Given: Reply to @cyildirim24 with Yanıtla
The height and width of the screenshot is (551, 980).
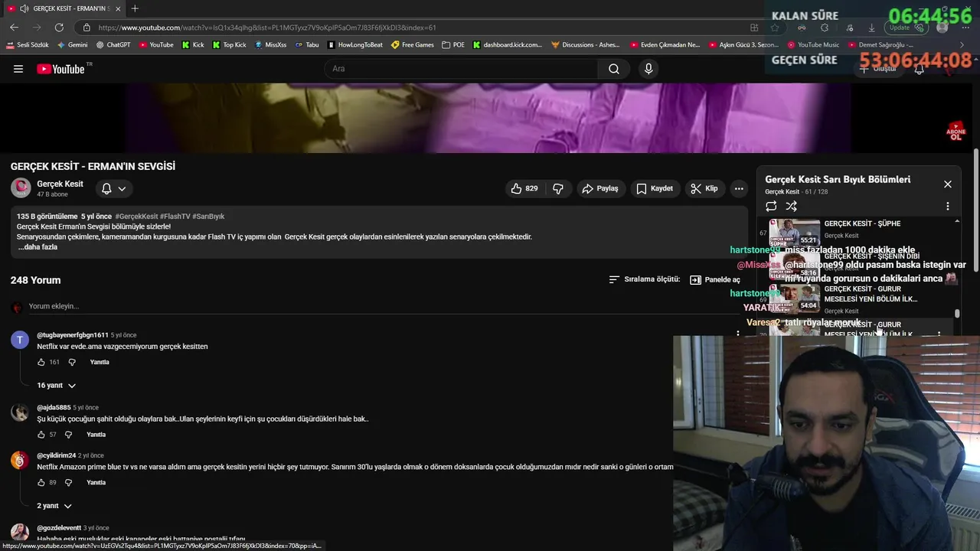Looking at the screenshot, I should tap(96, 483).
